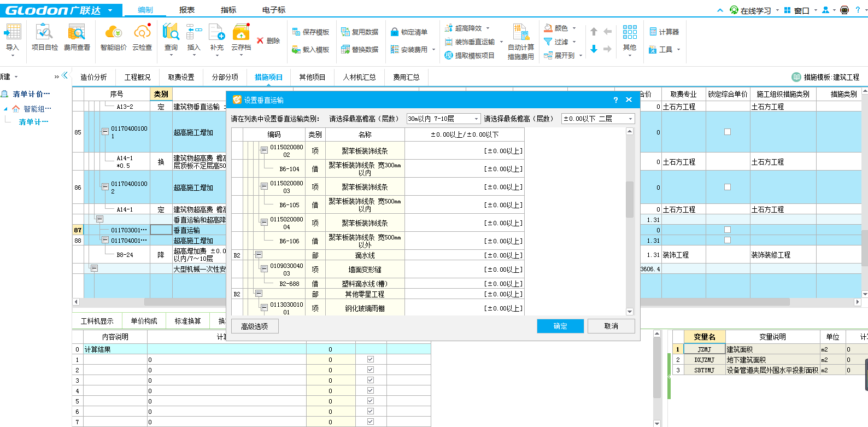Click main table horizontal scrollbar thumb

pyautogui.click(x=467, y=302)
